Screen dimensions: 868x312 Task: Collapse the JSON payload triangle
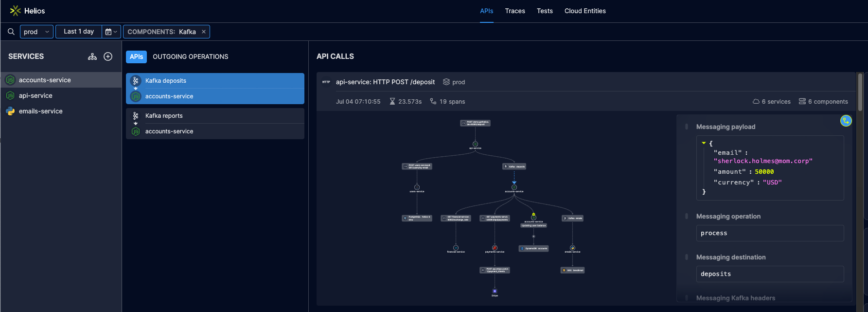(x=704, y=143)
